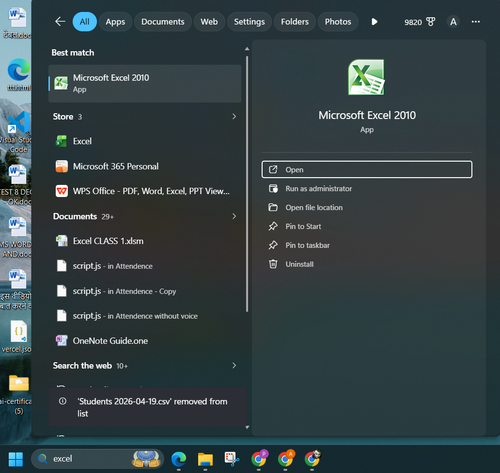Image resolution: width=500 pixels, height=473 pixels.
Task: Switch to the Documents filter tab
Action: (163, 22)
